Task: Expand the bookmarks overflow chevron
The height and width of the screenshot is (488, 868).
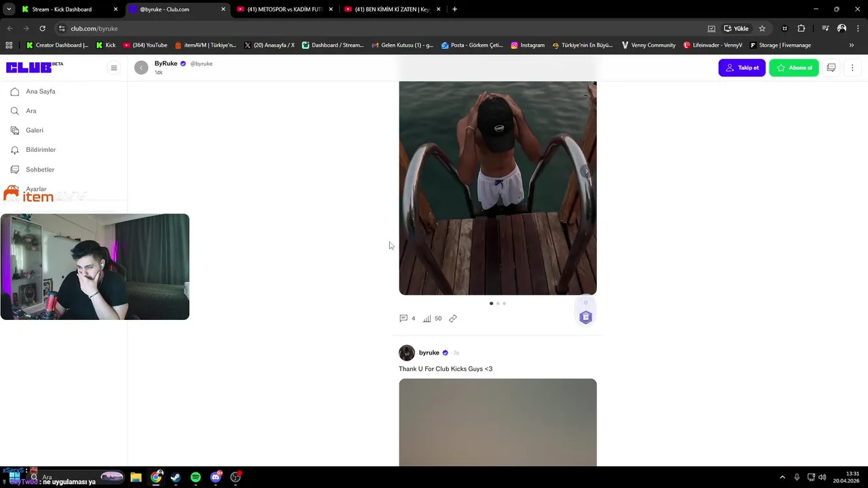Action: pyautogui.click(x=852, y=45)
